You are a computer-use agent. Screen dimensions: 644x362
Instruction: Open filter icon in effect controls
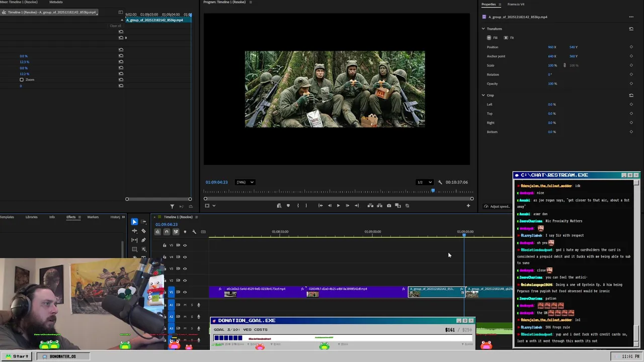172,206
